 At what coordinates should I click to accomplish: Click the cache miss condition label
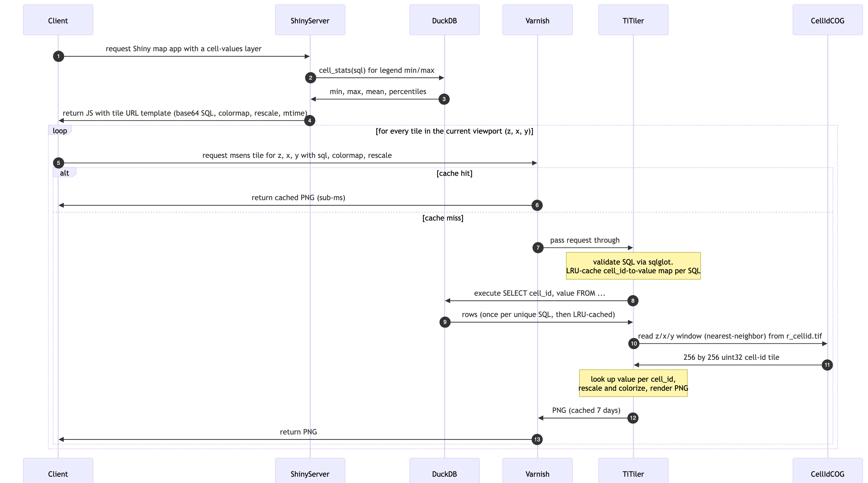[443, 218]
